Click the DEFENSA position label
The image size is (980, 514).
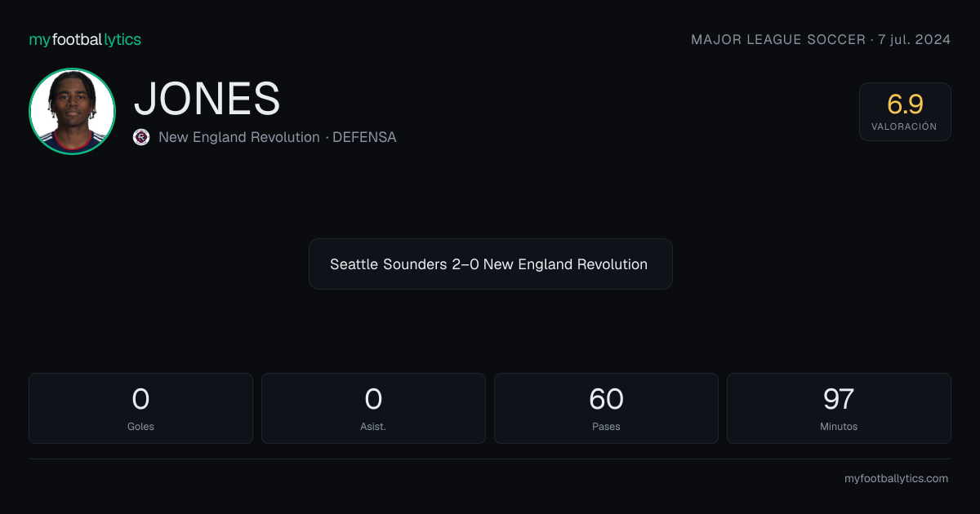click(x=364, y=137)
